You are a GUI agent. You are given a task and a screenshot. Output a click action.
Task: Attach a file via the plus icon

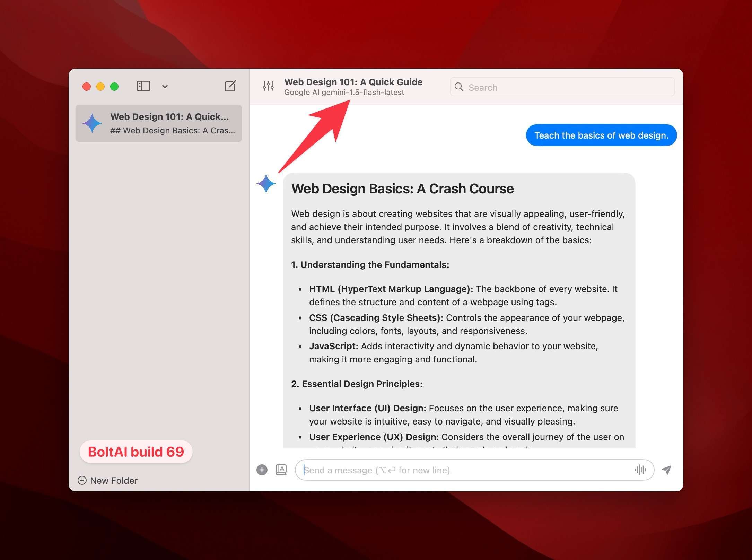coord(262,470)
